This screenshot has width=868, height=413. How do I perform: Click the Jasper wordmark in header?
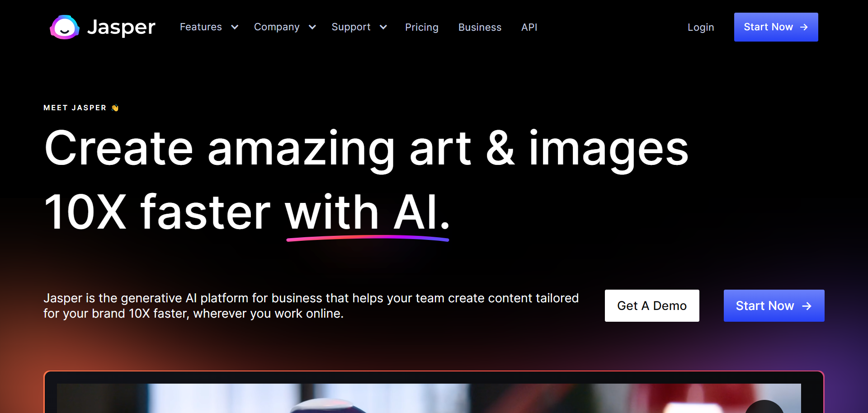(121, 28)
